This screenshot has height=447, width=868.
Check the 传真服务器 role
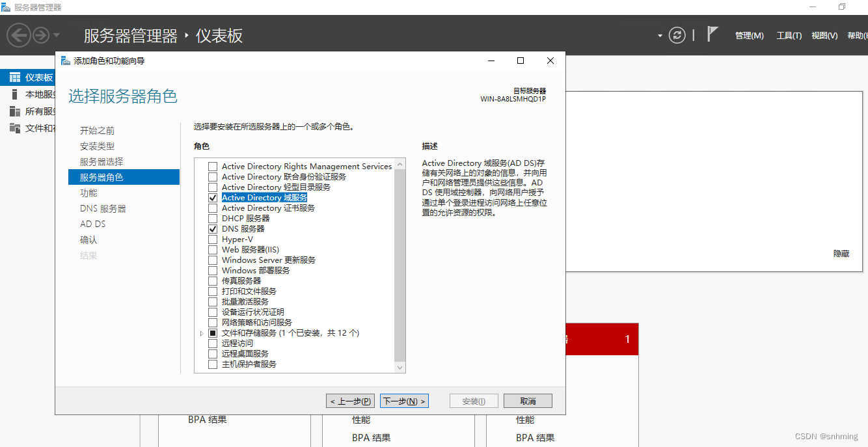tap(213, 281)
